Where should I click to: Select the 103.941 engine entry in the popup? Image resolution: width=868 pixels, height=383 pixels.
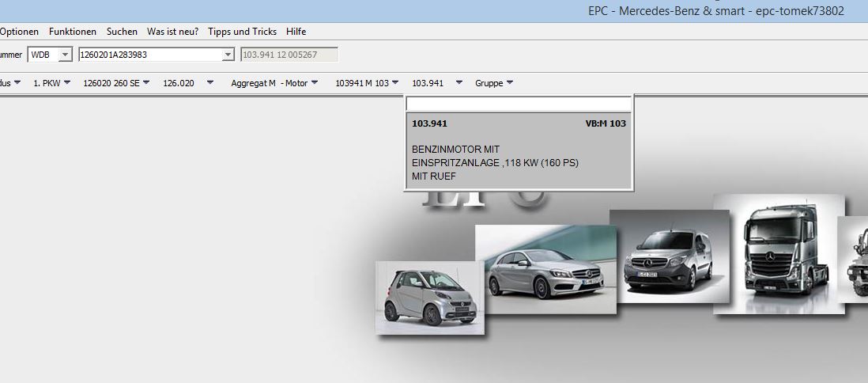[519, 150]
